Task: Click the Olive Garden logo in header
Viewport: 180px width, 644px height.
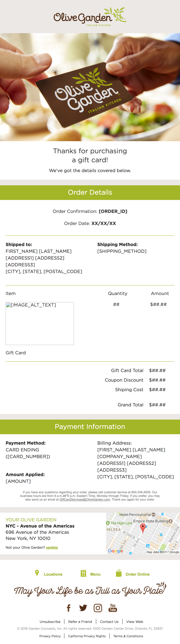Action: pyautogui.click(x=90, y=17)
